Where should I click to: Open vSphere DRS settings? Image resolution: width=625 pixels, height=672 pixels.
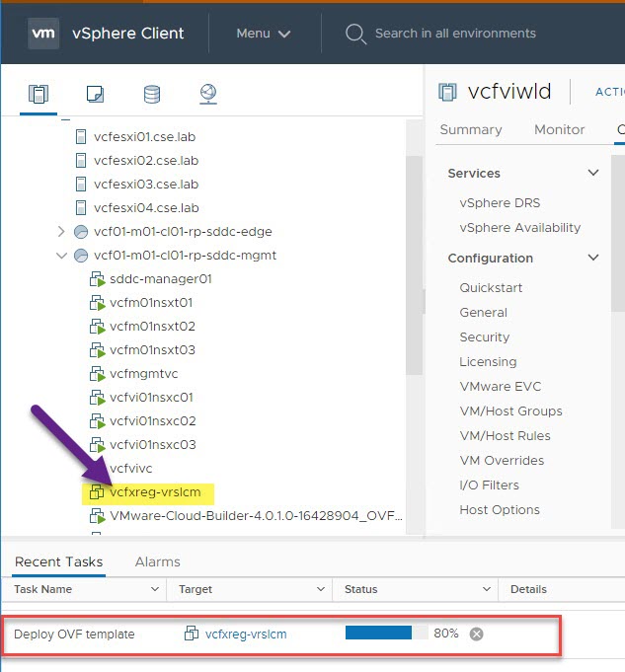click(x=500, y=202)
